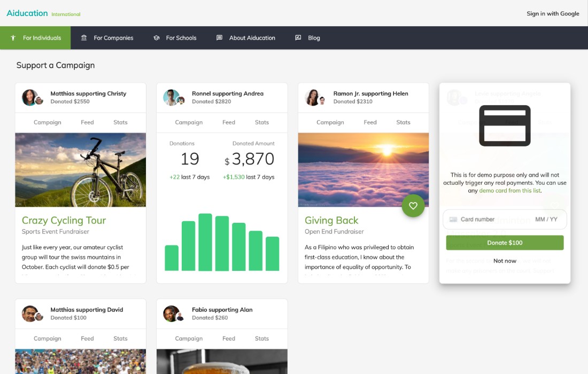The image size is (588, 374).
Task: Open Stats tab on Fabio supporting Alan card
Action: [262, 338]
